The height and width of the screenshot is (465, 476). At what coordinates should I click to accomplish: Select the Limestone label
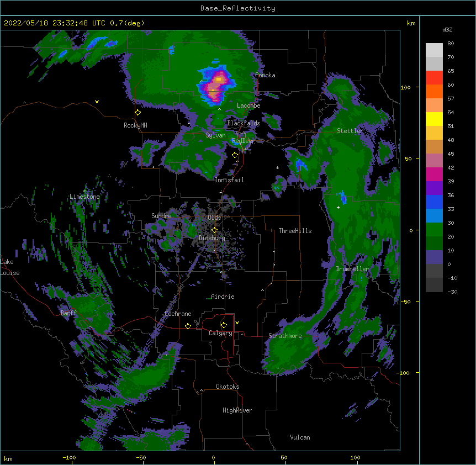pyautogui.click(x=84, y=197)
